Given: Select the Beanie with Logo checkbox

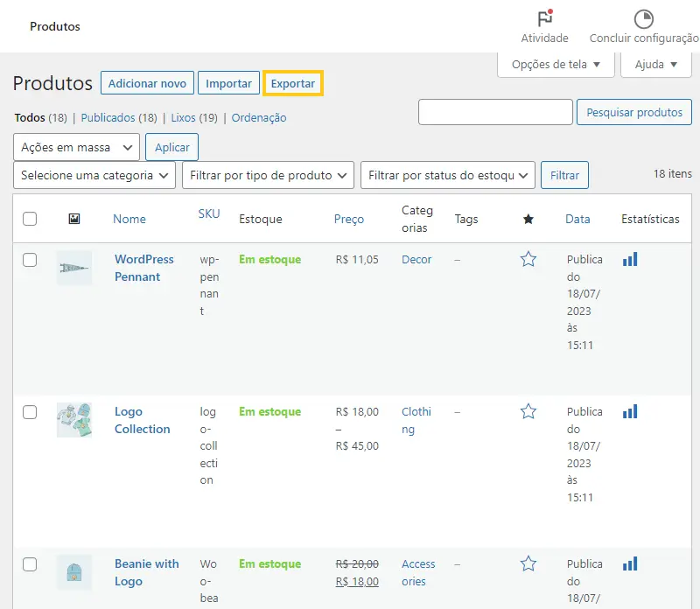Looking at the screenshot, I should pos(30,564).
